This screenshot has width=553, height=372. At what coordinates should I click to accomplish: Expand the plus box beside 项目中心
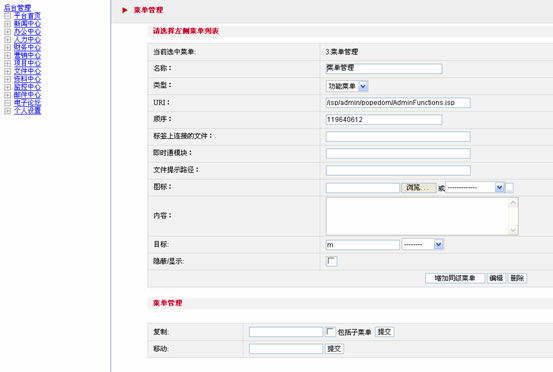[x=7, y=63]
